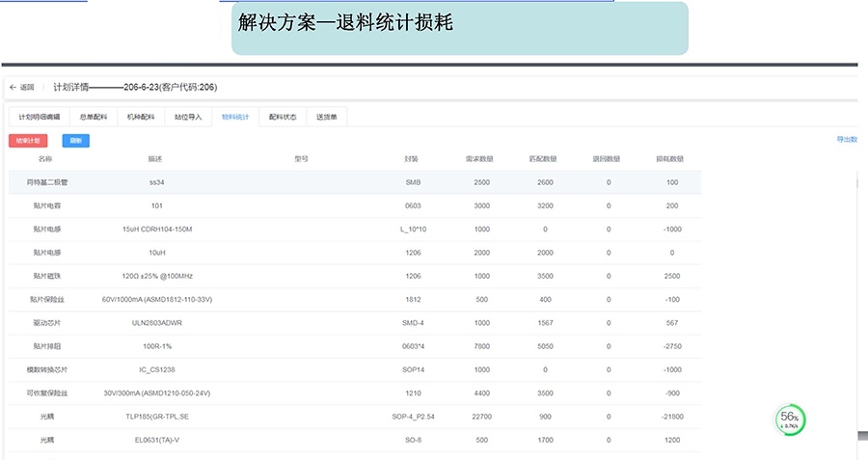Open the 送货单 tab
Image resolution: width=868 pixels, height=460 pixels.
326,117
